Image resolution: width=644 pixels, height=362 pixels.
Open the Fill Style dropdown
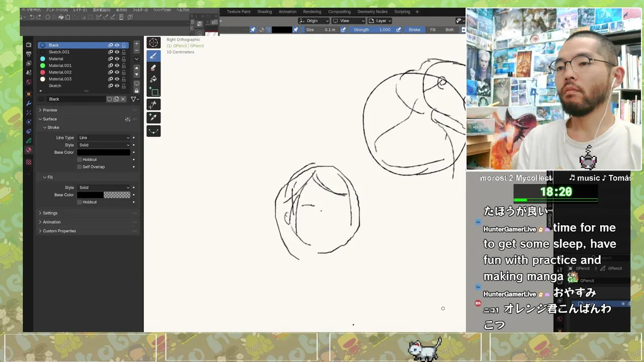(x=104, y=188)
